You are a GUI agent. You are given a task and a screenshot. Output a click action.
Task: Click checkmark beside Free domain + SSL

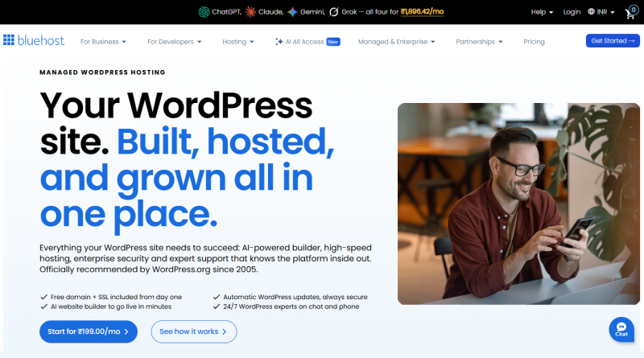tap(43, 297)
